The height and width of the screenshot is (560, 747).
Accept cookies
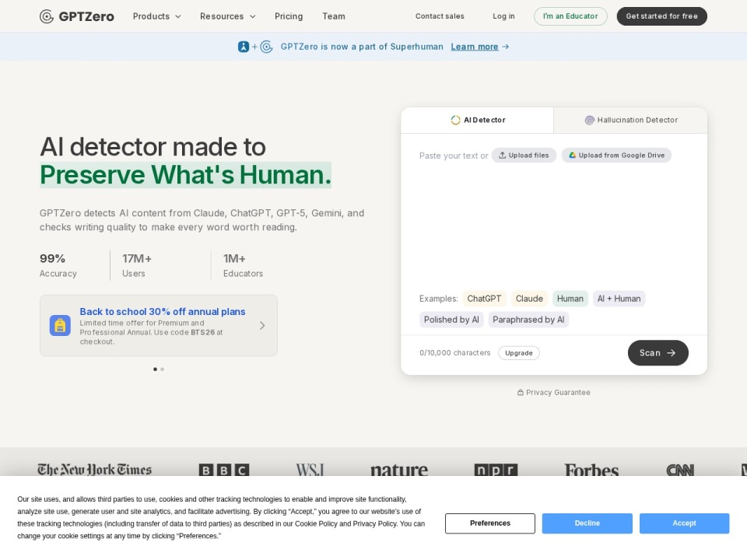(684, 523)
